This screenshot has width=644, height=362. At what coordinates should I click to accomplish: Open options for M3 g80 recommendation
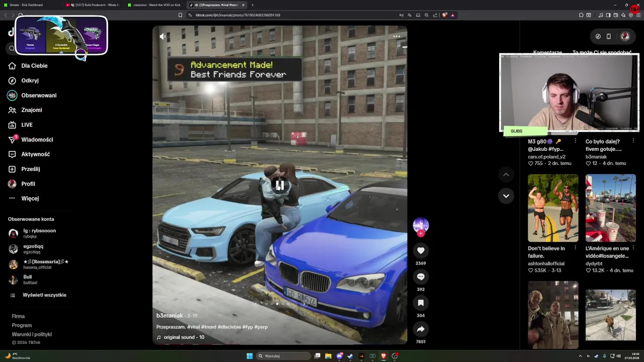click(575, 141)
